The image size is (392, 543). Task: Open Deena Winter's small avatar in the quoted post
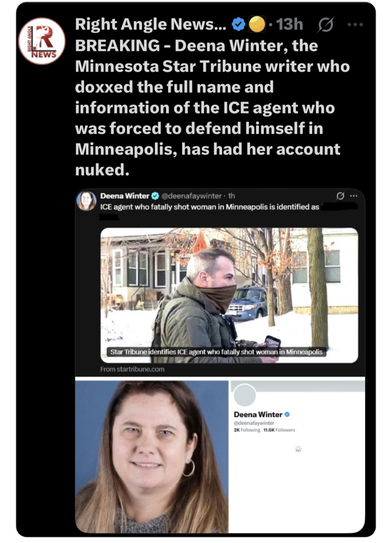pyautogui.click(x=86, y=200)
